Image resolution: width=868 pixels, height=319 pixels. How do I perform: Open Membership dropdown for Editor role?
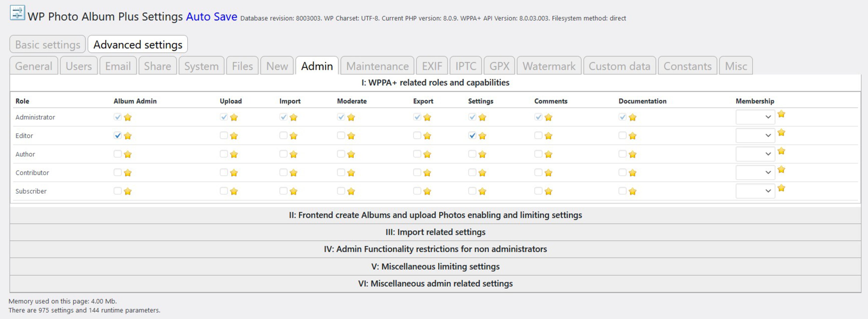tap(755, 136)
